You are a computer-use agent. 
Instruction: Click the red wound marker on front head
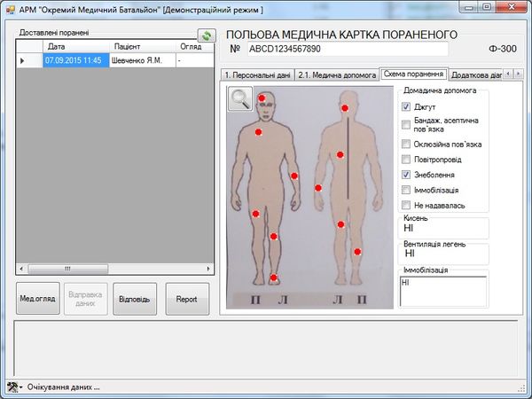tap(262, 98)
